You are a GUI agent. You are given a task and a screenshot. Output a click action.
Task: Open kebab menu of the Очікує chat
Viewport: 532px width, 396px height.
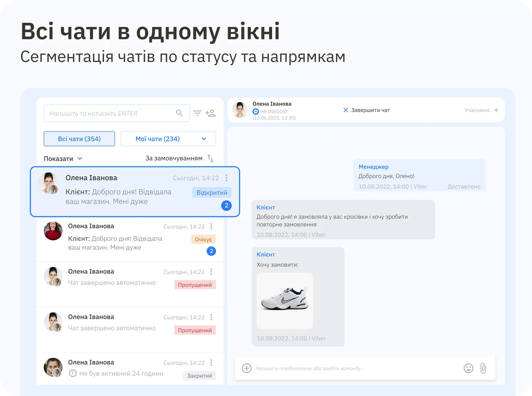tap(211, 226)
